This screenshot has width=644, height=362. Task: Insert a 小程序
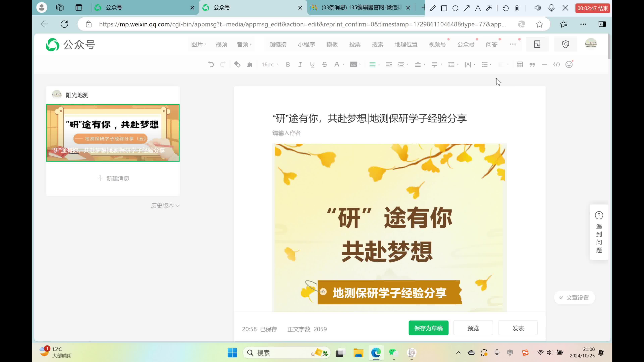point(306,44)
